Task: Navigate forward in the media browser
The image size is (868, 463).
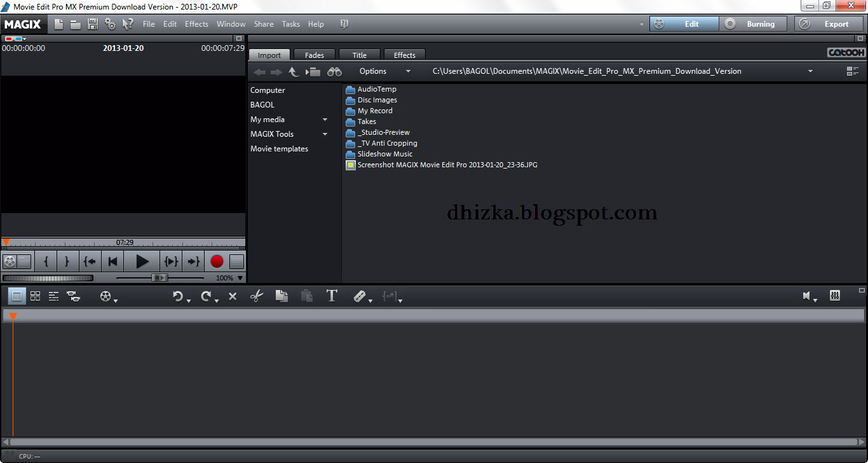Action: [x=276, y=72]
